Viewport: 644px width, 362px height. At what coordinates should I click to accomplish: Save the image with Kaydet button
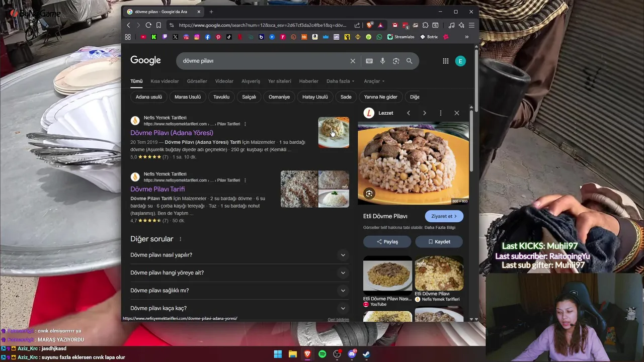[439, 242]
